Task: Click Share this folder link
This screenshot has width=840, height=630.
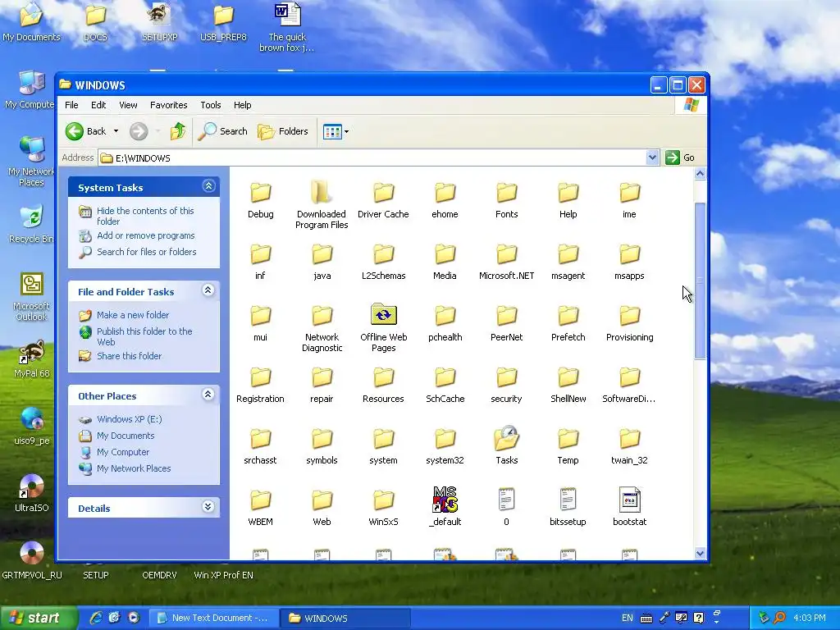Action: click(x=129, y=356)
